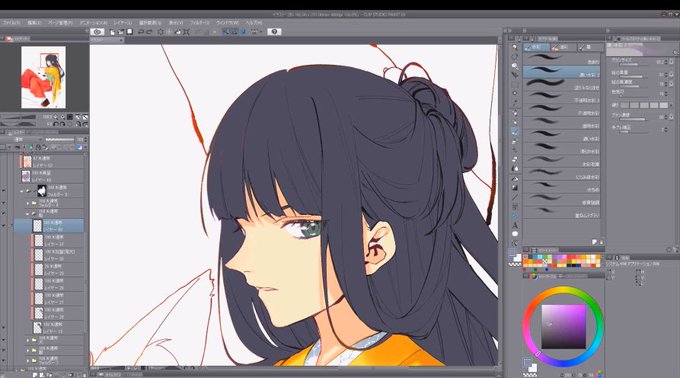Open the File menu
This screenshot has height=378, width=680.
(x=11, y=22)
